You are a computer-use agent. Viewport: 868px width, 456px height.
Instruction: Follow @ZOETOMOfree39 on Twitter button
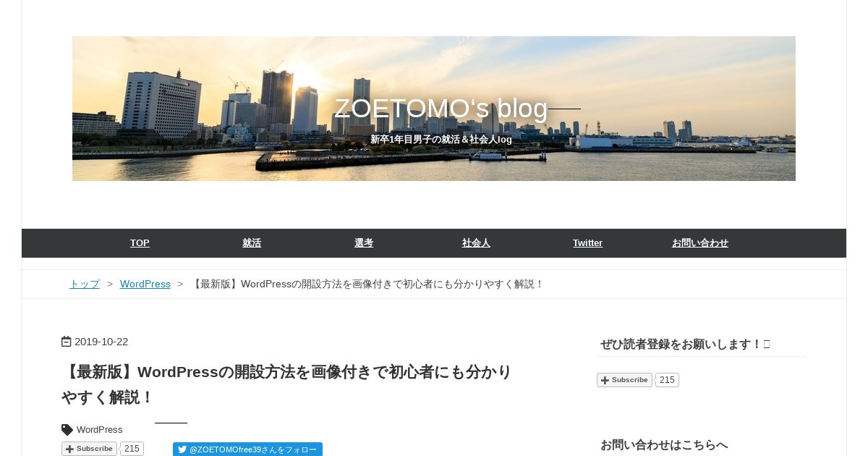(247, 449)
